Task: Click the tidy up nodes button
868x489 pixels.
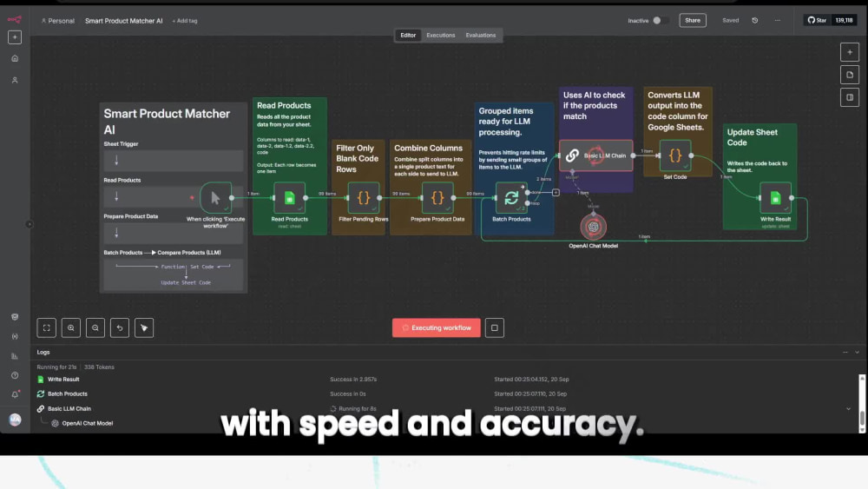Action: (x=144, y=327)
